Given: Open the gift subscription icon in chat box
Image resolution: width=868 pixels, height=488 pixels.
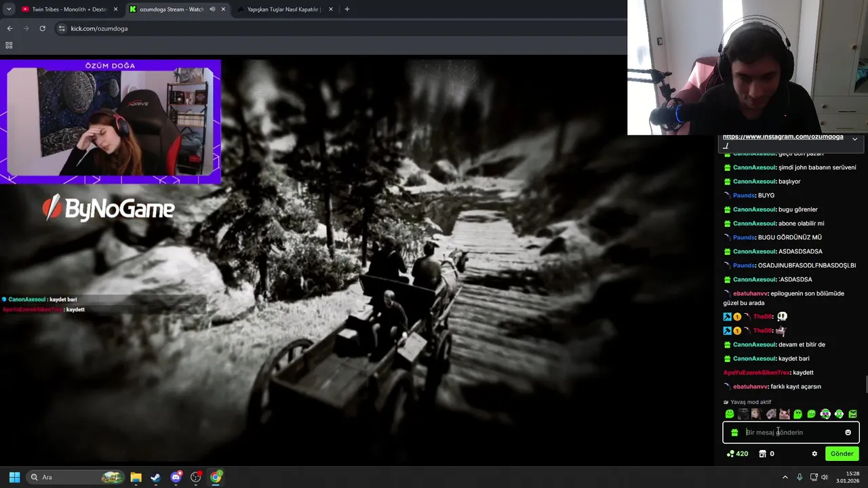Looking at the screenshot, I should tap(734, 432).
